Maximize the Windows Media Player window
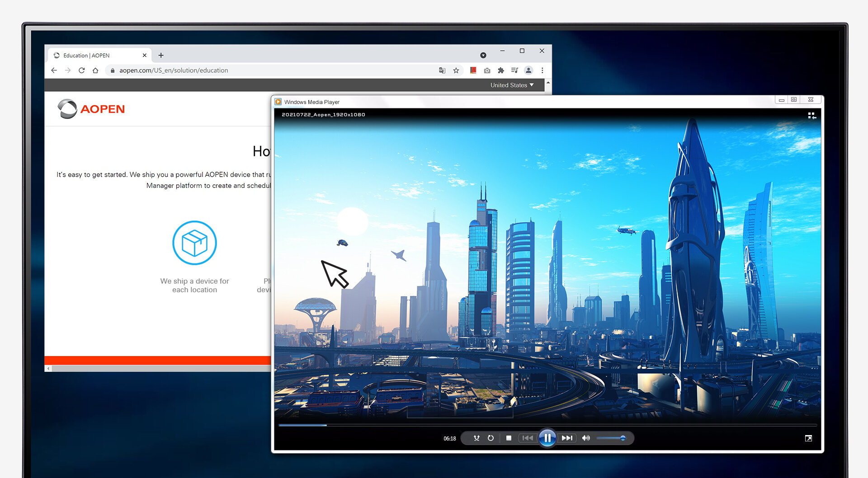 pyautogui.click(x=794, y=99)
